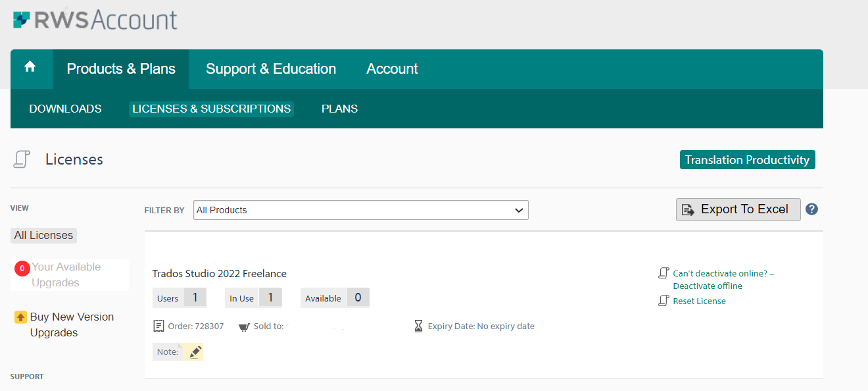868x391 pixels.
Task: Click the Trados Studio 2022 Freelance title
Action: (220, 274)
